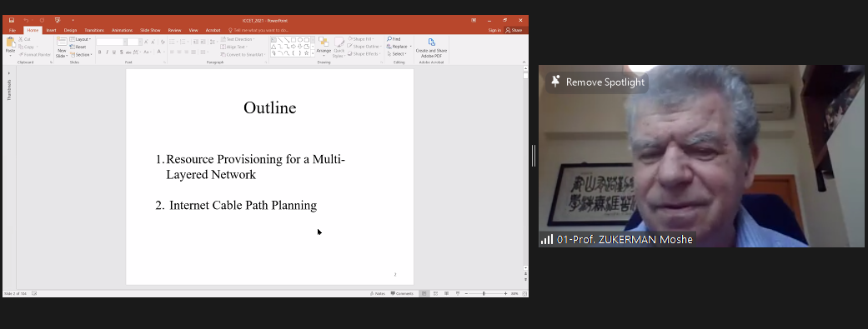Click the zoom slider handle in status bar
The height and width of the screenshot is (329, 868).
click(484, 294)
